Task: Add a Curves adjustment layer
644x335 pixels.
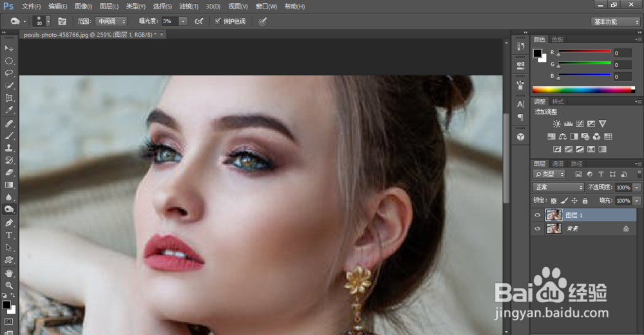Action: 580,124
